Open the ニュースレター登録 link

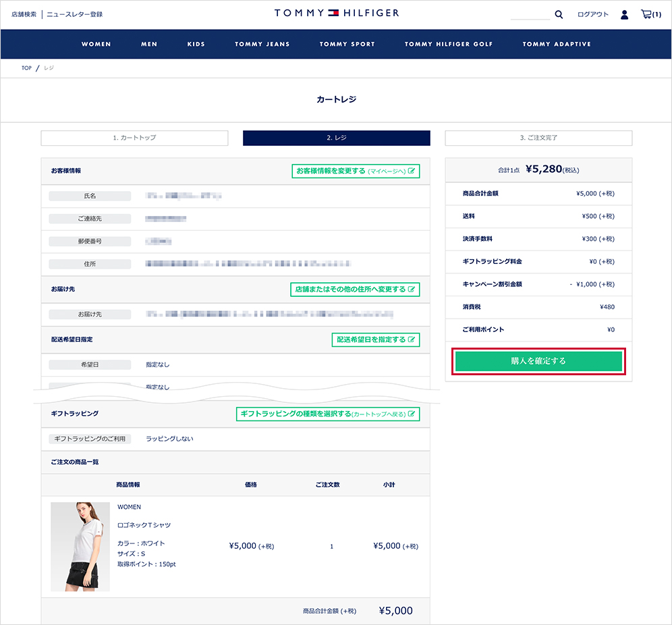point(74,14)
